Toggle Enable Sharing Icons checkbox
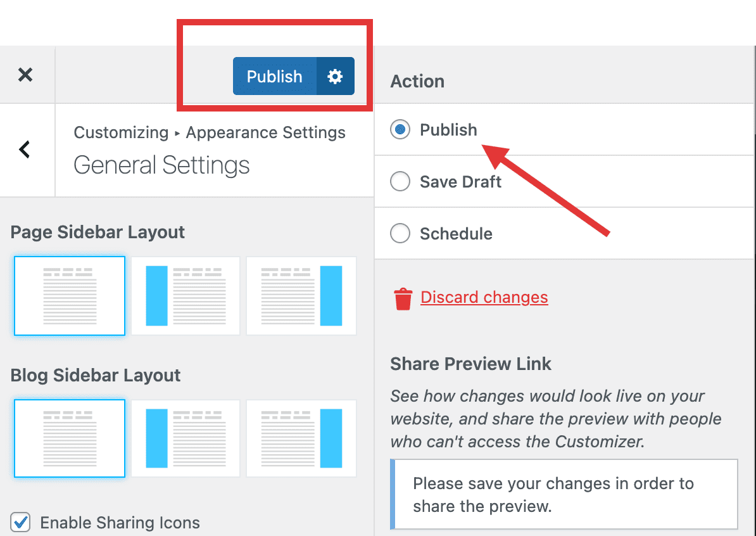 pos(21,523)
